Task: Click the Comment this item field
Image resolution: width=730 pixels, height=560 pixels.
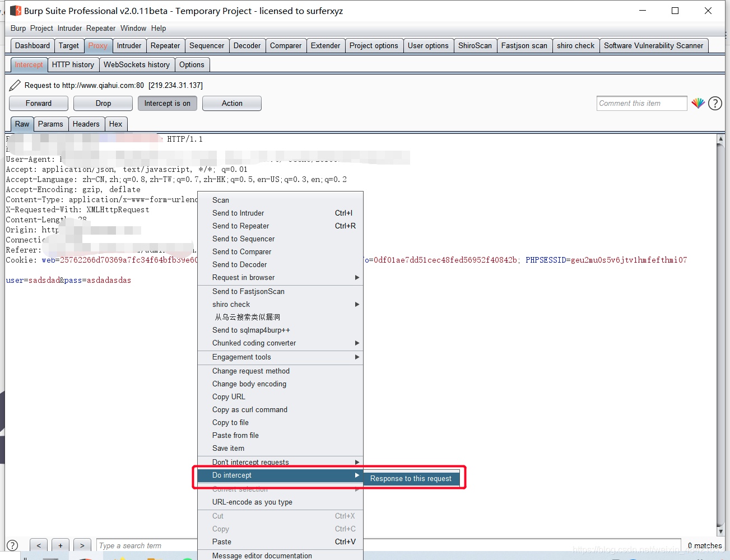Action: click(x=641, y=103)
